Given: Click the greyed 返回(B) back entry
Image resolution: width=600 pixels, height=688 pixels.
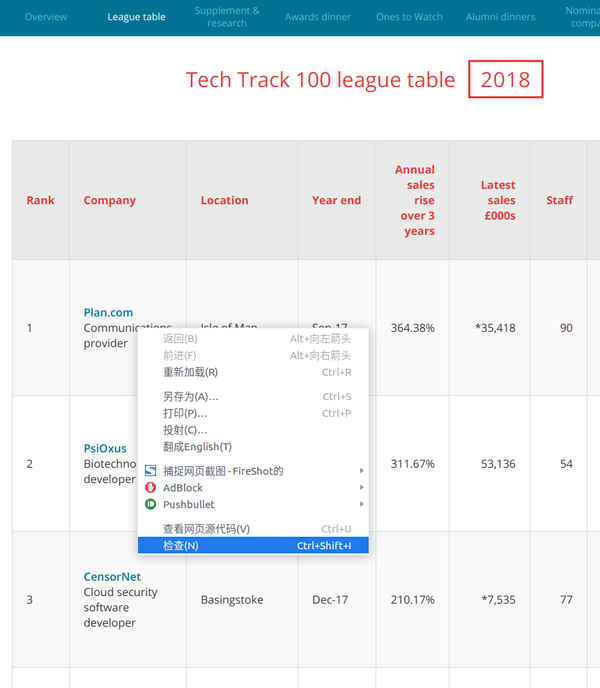Looking at the screenshot, I should point(253,339).
